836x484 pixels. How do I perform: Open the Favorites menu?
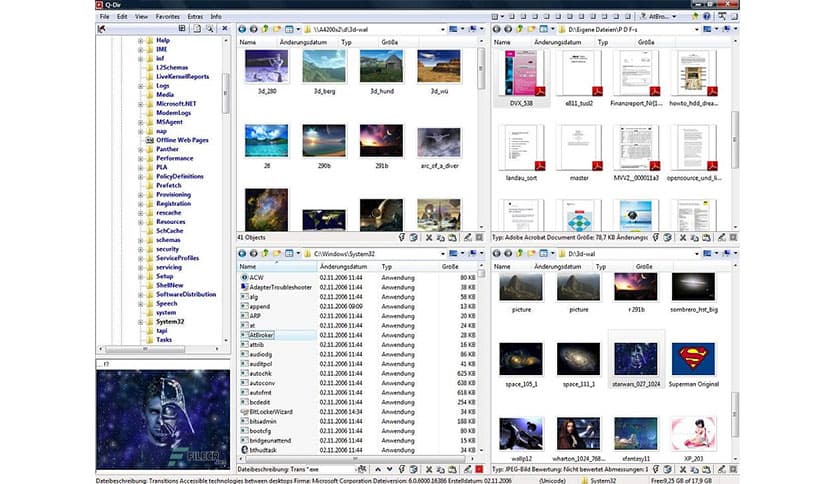[x=167, y=17]
